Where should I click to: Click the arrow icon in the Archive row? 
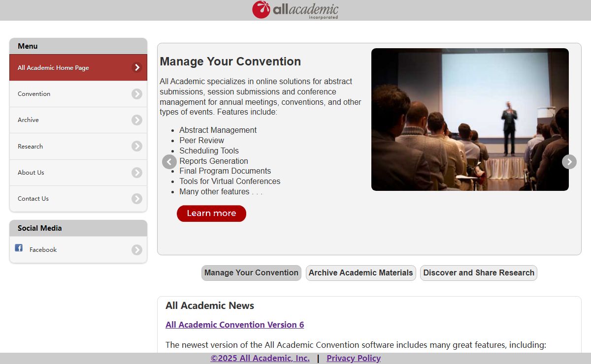137,120
